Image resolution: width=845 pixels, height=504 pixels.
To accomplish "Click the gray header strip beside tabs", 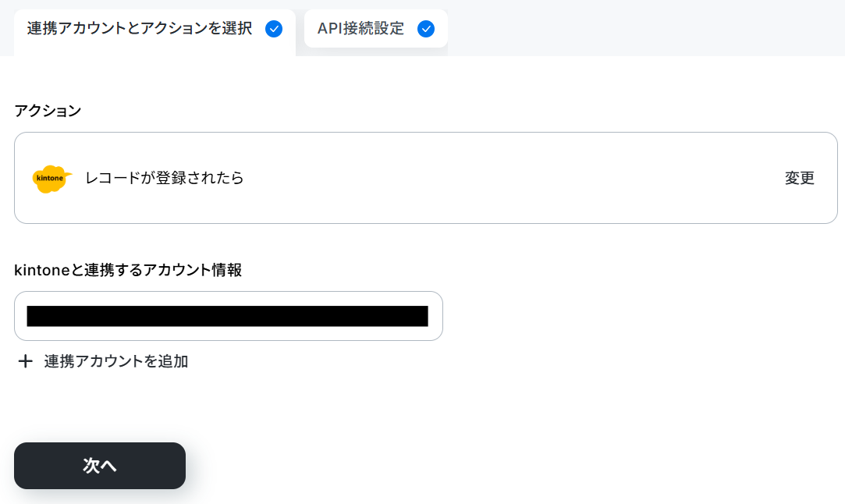I will [647, 28].
